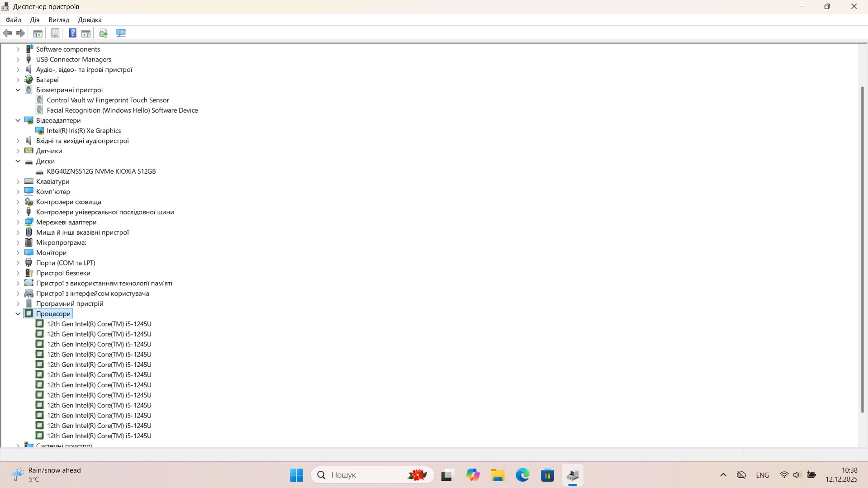Click the Forward arrow in the toolbar
Viewport: 868px width, 488px height.
tap(20, 33)
